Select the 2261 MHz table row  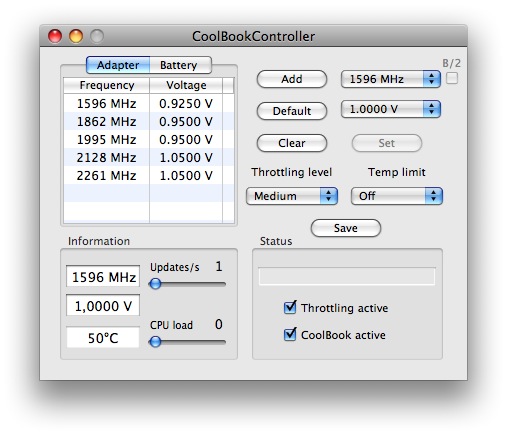point(149,175)
